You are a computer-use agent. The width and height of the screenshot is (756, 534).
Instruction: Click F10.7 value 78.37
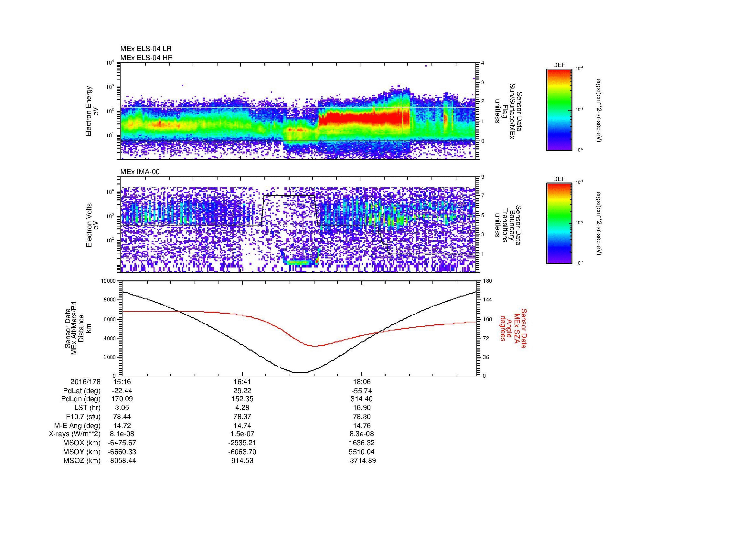click(x=242, y=417)
